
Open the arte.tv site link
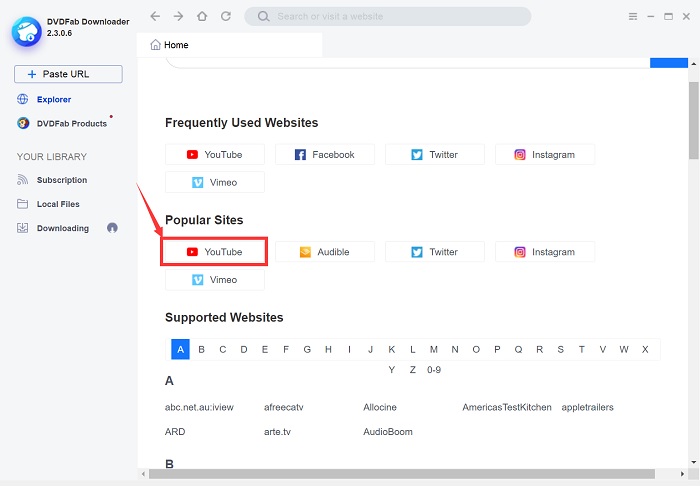(277, 432)
